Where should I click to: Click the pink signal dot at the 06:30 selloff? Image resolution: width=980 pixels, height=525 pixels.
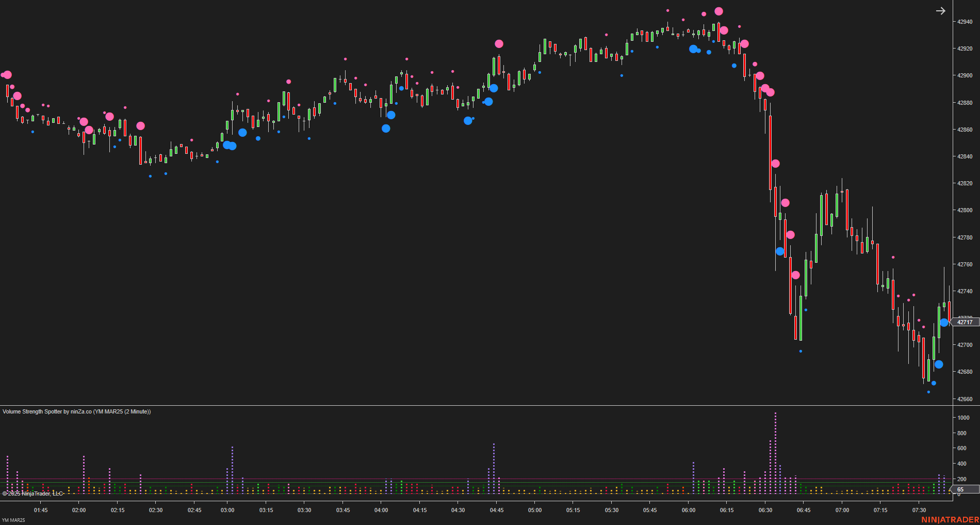(775, 163)
